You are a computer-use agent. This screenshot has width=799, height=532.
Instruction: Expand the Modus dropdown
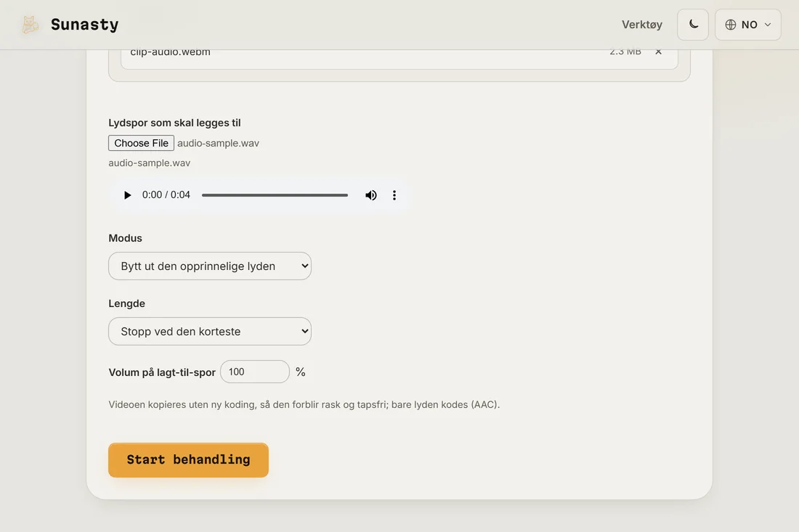click(x=210, y=266)
